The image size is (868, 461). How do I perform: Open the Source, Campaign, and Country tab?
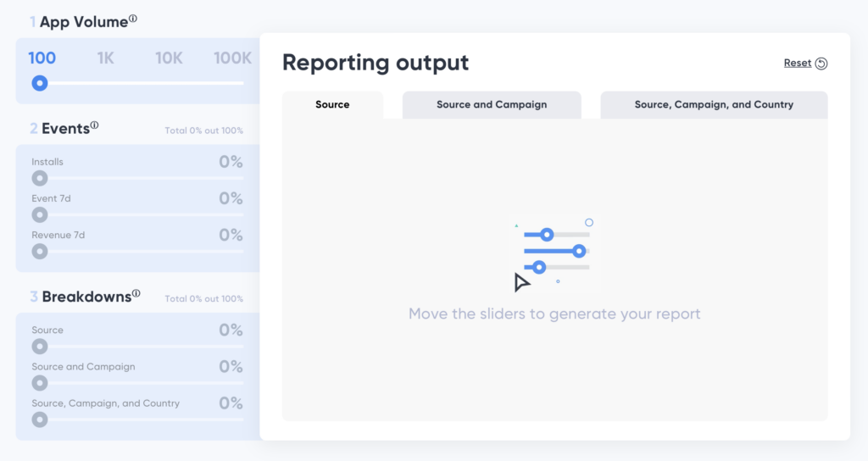[714, 105]
